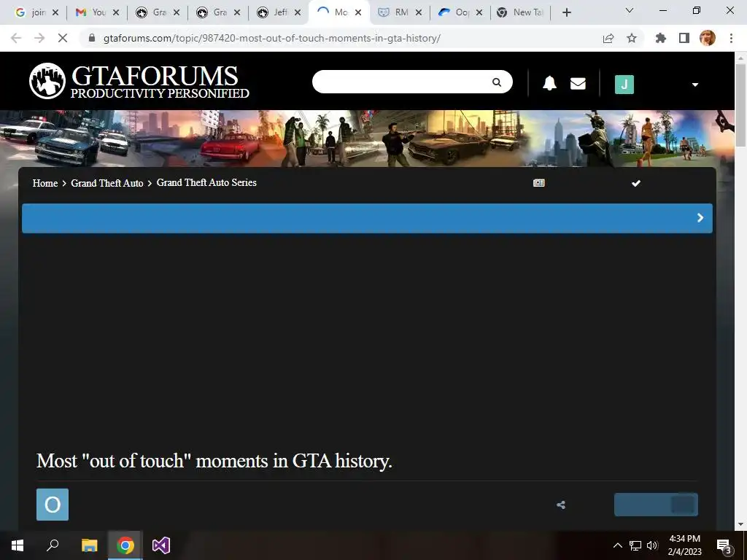This screenshot has height=560, width=747.
Task: Open Visual Studio from taskbar
Action: [161, 545]
